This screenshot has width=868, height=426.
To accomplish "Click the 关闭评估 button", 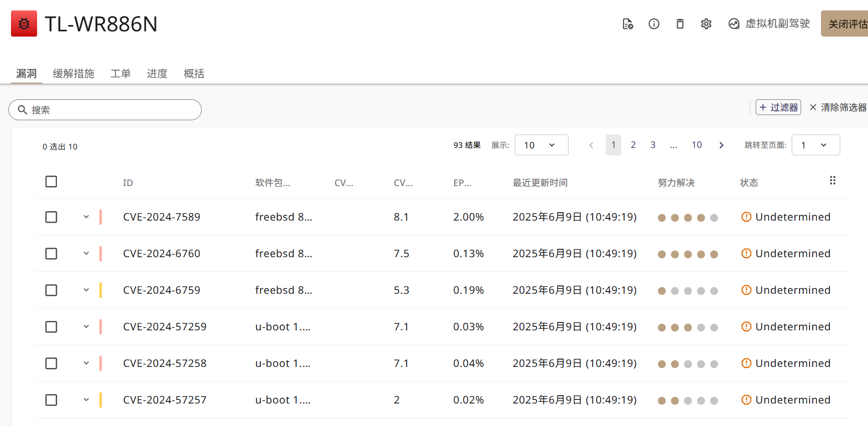I will (844, 24).
